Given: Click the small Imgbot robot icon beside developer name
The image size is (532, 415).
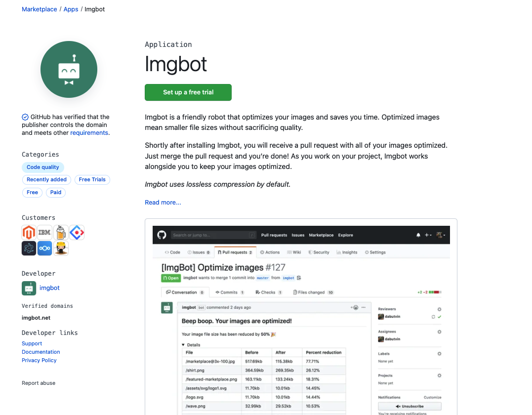Looking at the screenshot, I should 29,288.
